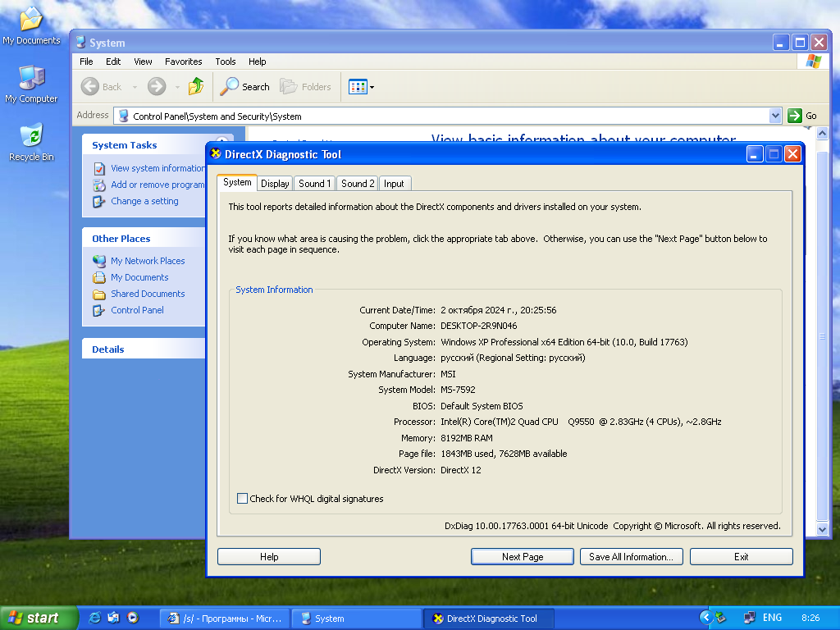Image resolution: width=840 pixels, height=630 pixels.
Task: Click the Add or remove programs icon
Action: point(99,185)
